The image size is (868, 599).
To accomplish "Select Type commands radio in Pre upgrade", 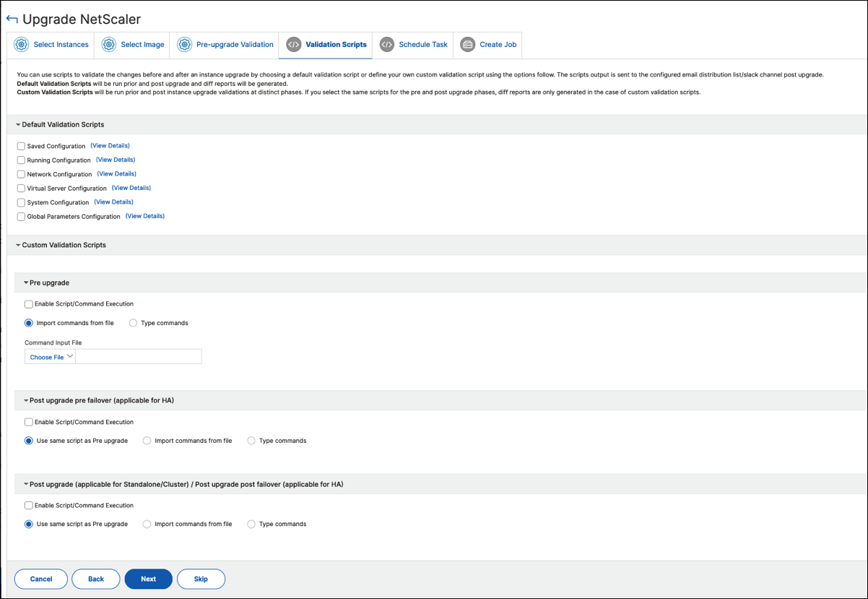I will point(133,323).
